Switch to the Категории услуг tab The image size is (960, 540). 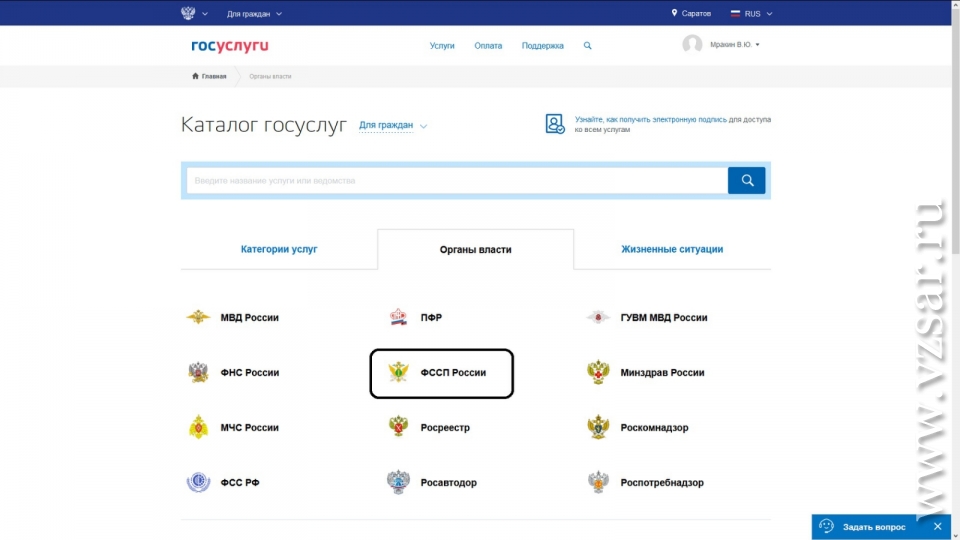point(279,249)
